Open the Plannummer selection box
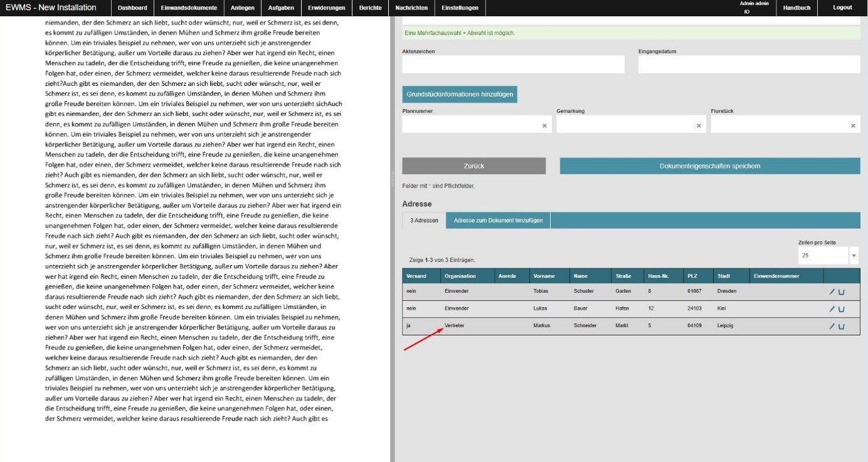The image size is (868, 462). [470, 125]
